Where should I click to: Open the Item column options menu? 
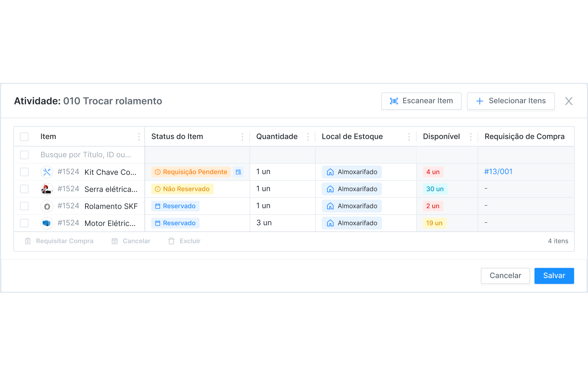[139, 137]
